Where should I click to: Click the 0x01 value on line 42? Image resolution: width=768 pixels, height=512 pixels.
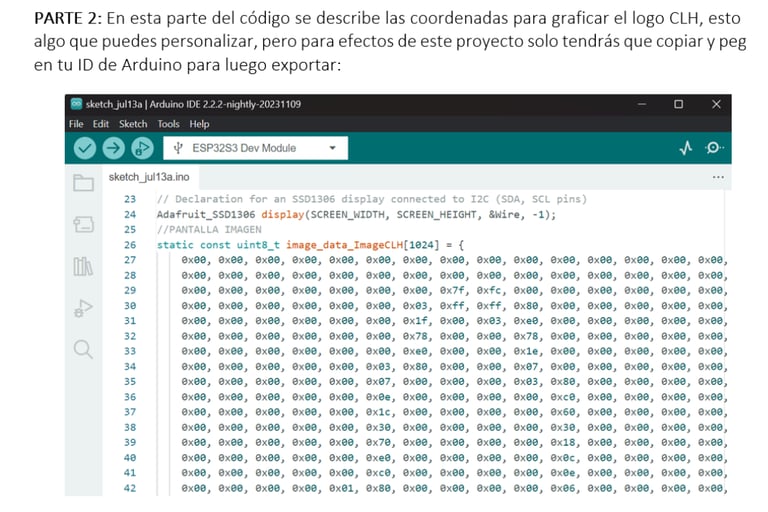click(x=341, y=488)
